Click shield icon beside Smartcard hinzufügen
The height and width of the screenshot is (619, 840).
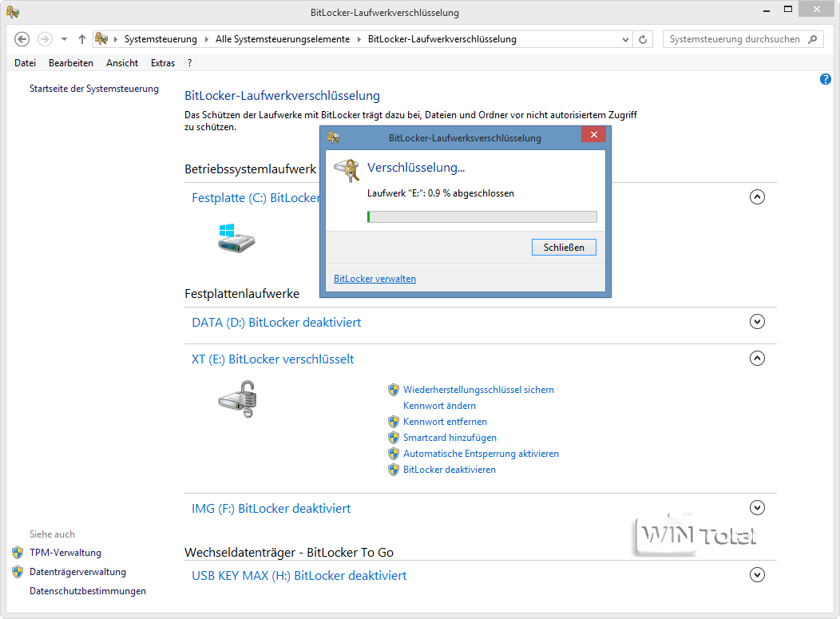coord(394,438)
